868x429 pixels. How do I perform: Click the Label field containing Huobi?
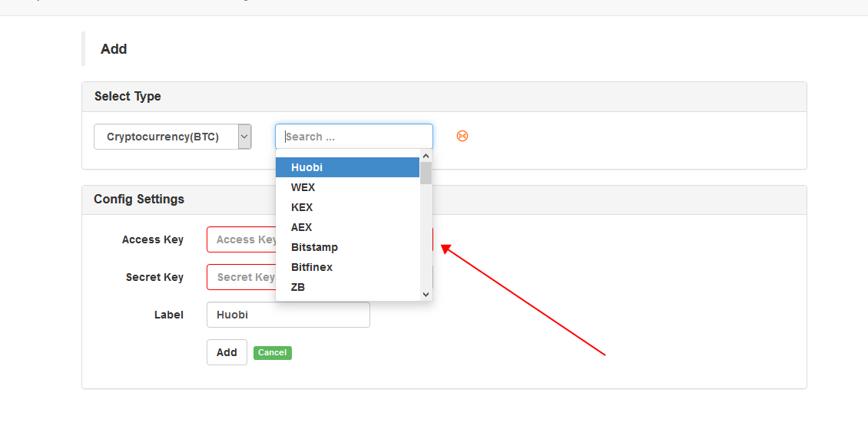point(288,315)
